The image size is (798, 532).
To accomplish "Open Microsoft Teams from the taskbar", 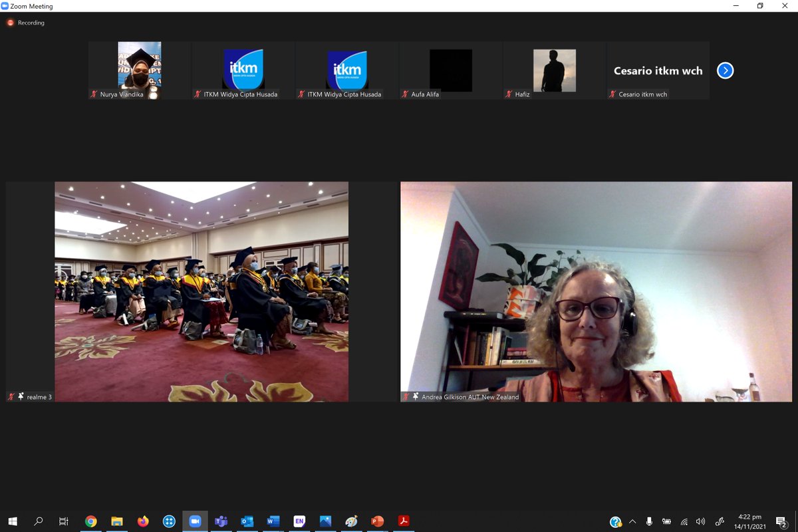I will pos(221,521).
